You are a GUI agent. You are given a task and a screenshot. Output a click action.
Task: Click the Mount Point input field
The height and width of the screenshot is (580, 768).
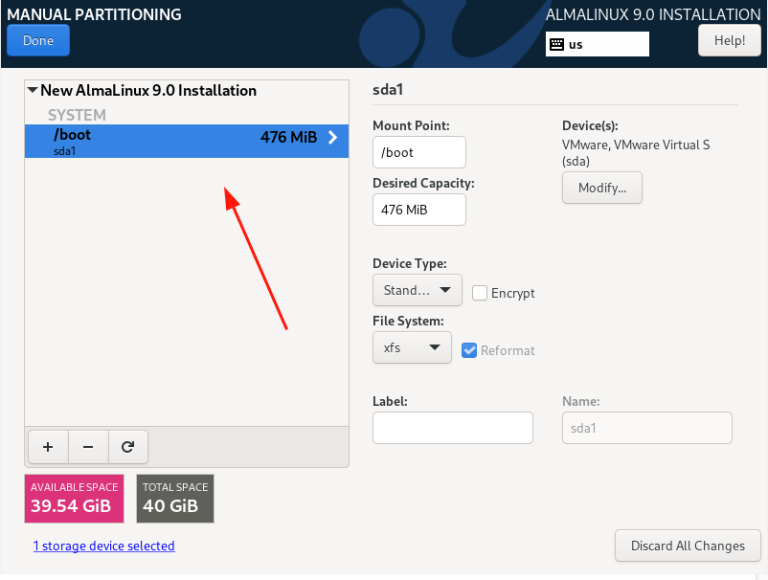click(x=419, y=152)
